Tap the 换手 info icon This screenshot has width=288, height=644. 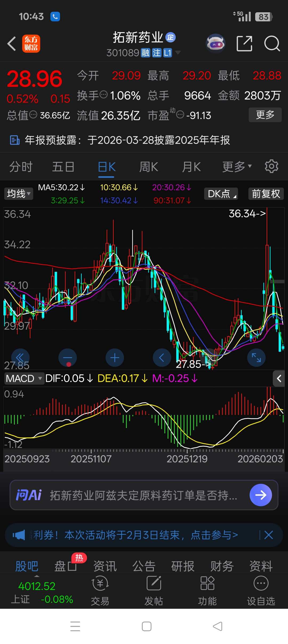[103, 94]
